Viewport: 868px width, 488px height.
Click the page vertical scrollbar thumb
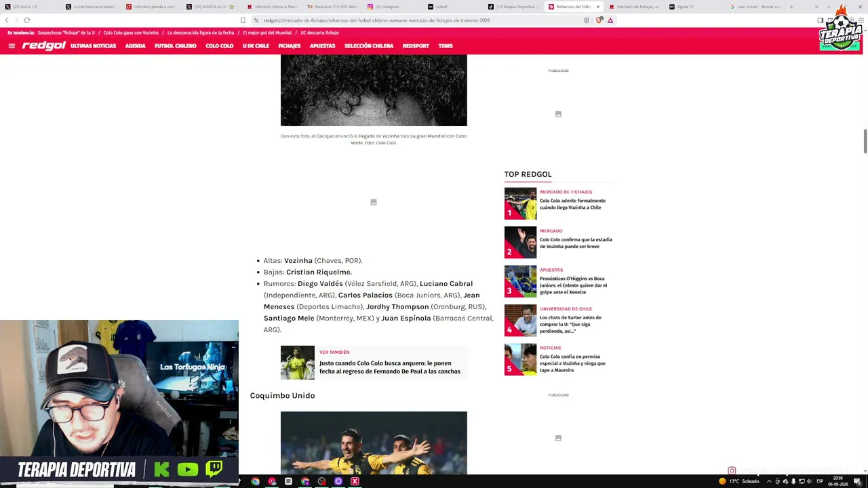[x=865, y=141]
